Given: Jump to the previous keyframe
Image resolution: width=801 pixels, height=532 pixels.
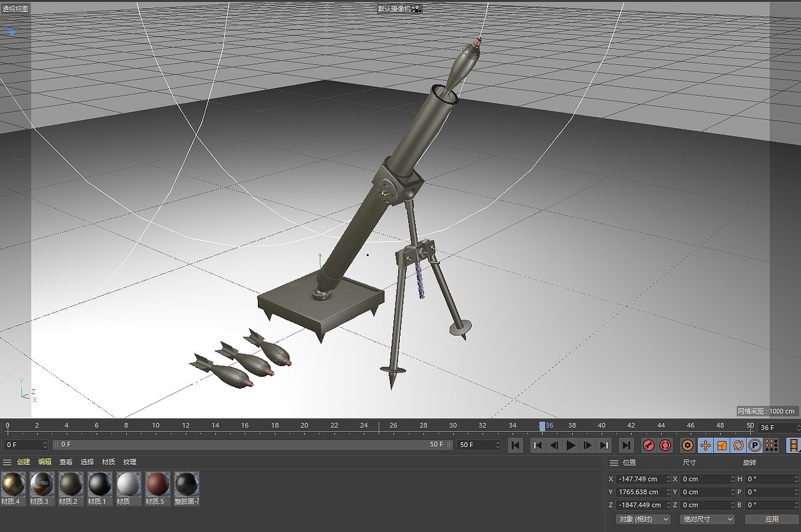Looking at the screenshot, I should (x=538, y=446).
